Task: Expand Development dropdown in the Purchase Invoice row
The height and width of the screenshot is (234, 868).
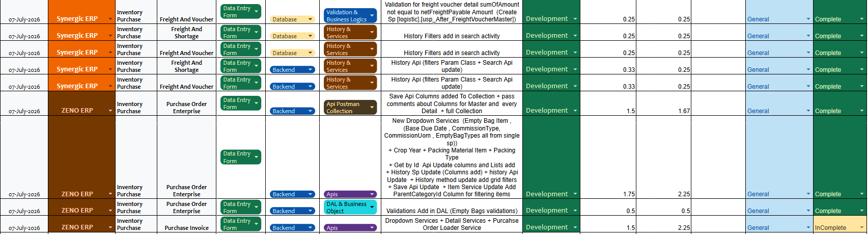Action: pyautogui.click(x=551, y=227)
